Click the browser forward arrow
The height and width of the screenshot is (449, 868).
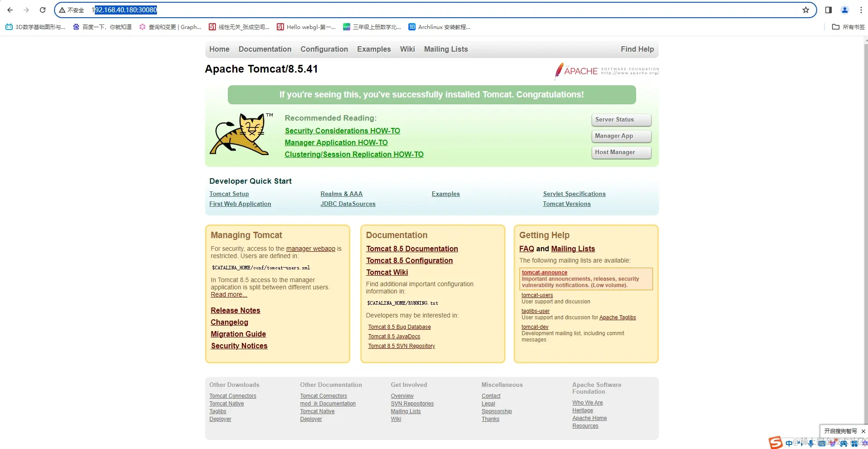[26, 10]
